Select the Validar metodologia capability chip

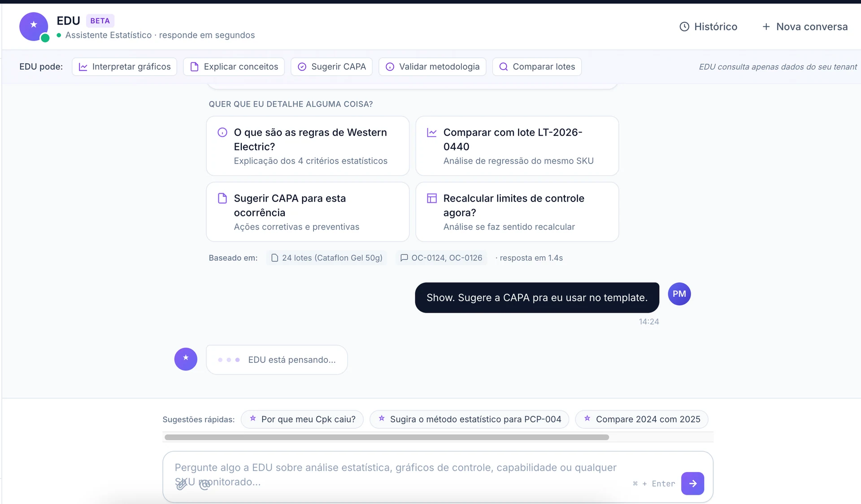(x=431, y=66)
